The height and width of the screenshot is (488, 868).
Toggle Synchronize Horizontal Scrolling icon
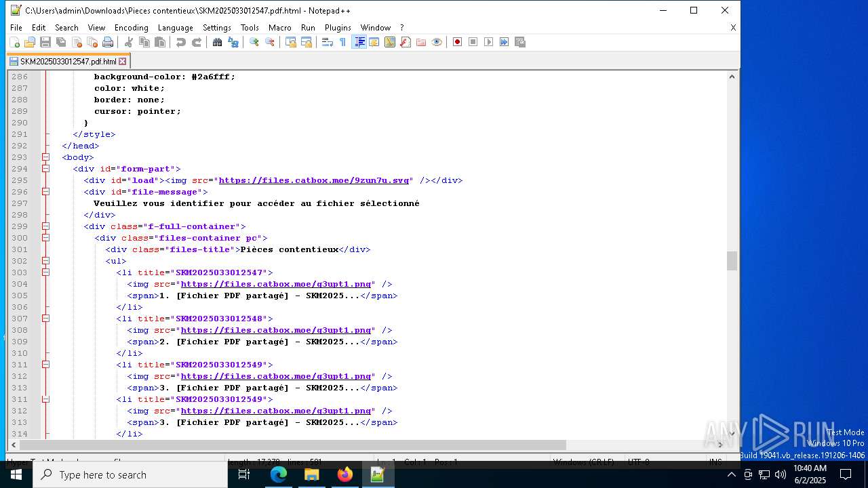tap(307, 42)
